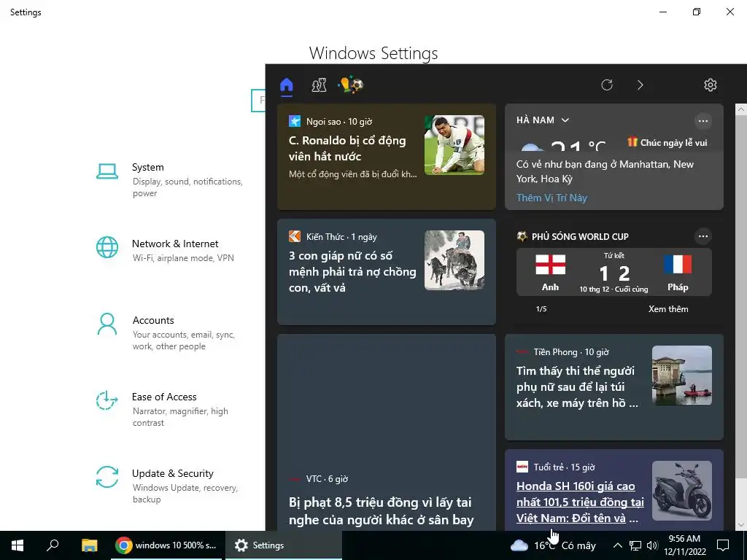The width and height of the screenshot is (747, 560).
Task: Click the Tuổi trẻ source icon
Action: [x=522, y=467]
